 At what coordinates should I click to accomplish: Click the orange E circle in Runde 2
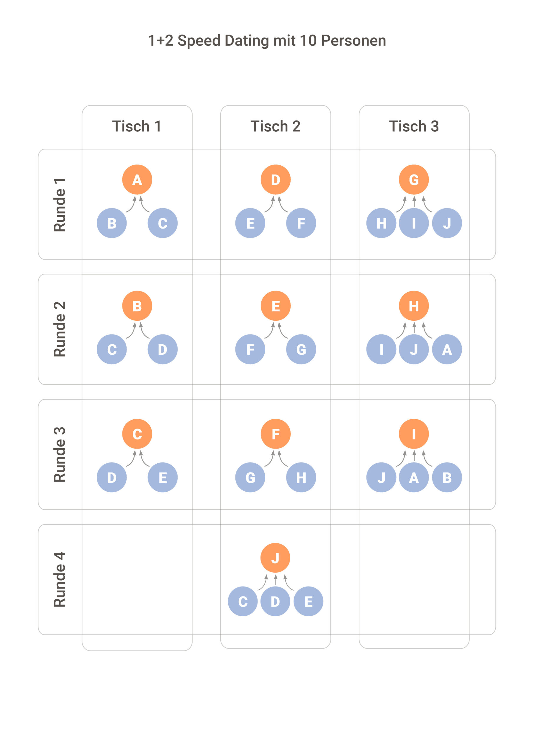tap(275, 306)
